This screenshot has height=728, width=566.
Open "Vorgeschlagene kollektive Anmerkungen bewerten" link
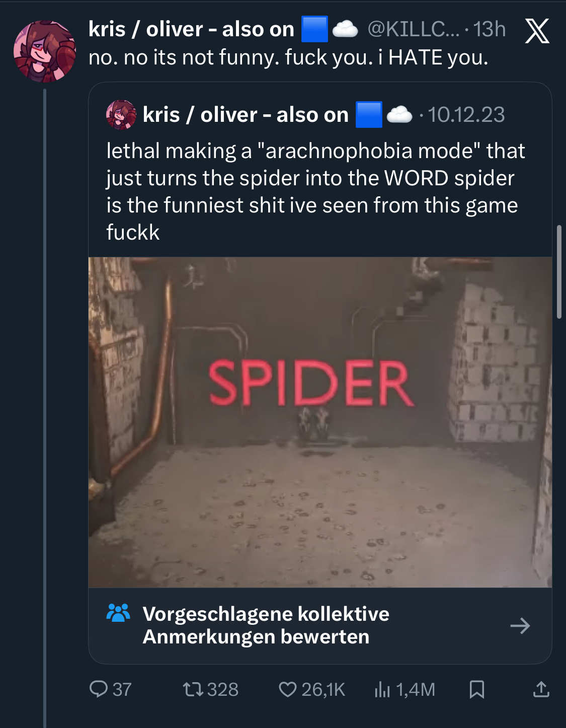click(266, 625)
